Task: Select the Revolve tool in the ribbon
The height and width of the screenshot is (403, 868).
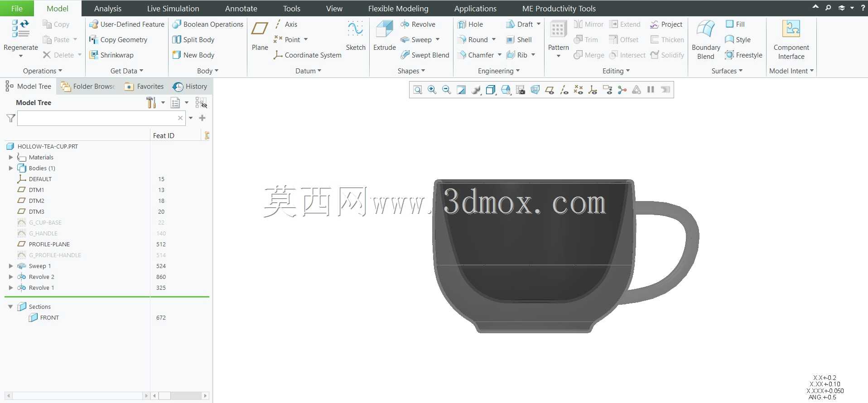Action: (x=418, y=24)
